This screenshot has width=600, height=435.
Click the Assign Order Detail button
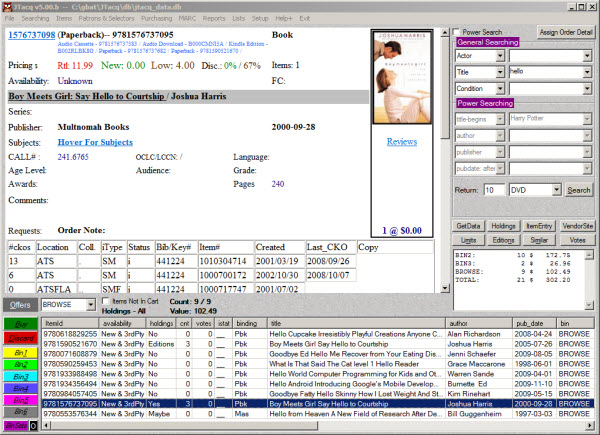pos(566,32)
